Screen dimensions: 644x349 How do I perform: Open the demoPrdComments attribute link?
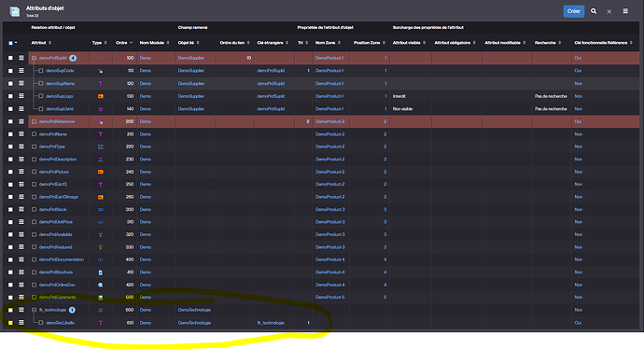[x=58, y=298]
